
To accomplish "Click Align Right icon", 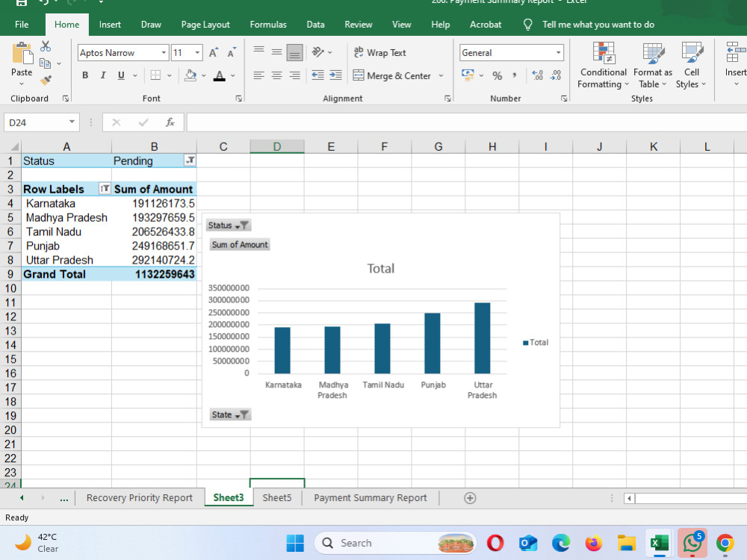I will pyautogui.click(x=295, y=75).
